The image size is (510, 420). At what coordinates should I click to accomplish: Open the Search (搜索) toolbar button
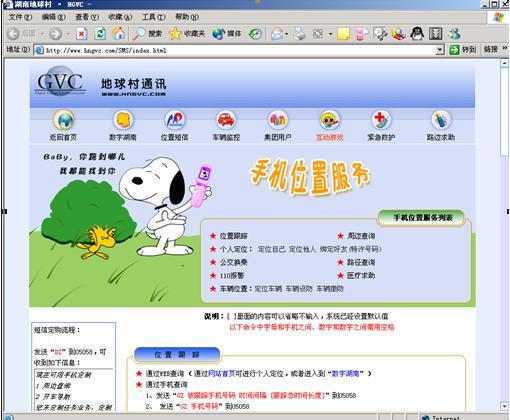(x=147, y=34)
